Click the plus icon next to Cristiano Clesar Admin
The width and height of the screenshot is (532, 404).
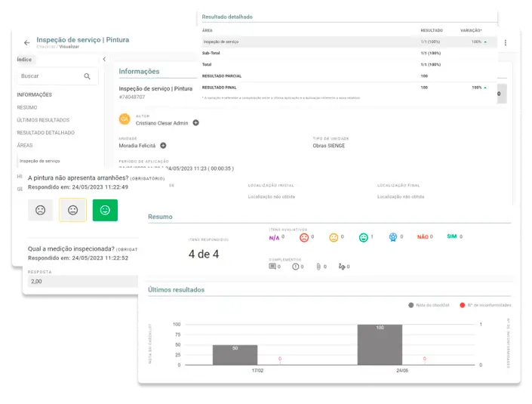[x=195, y=122]
